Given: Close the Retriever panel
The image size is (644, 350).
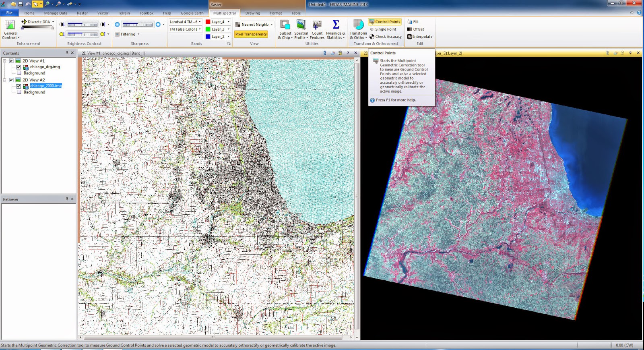Looking at the screenshot, I should click(x=72, y=199).
